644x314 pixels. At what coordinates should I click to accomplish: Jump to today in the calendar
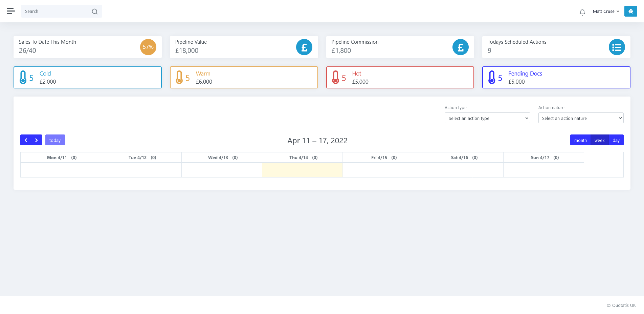(55, 140)
